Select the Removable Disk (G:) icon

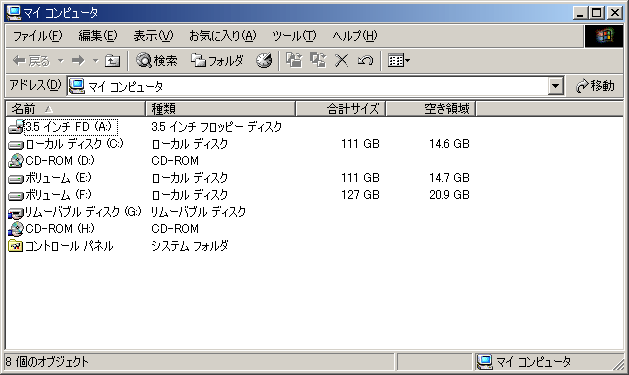tap(16, 213)
